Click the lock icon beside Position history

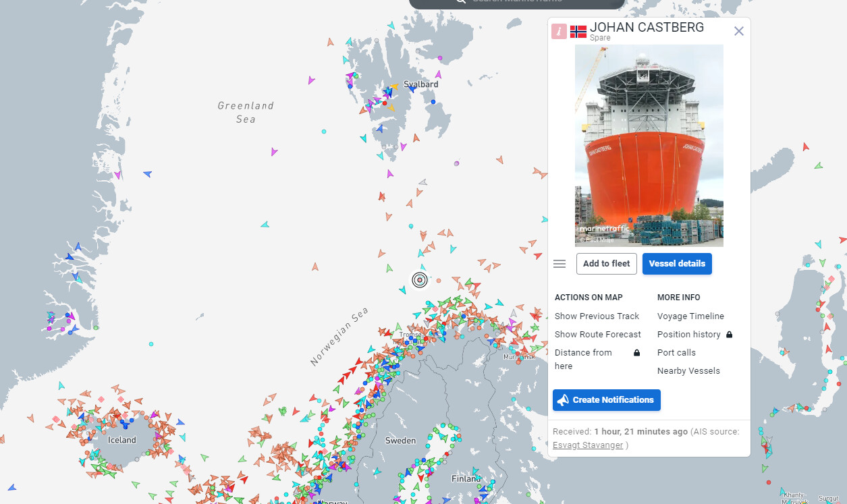[x=729, y=335]
